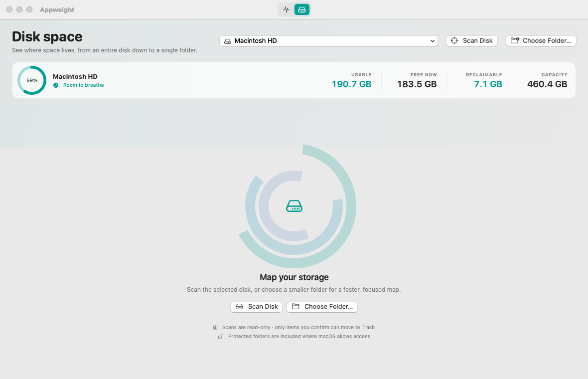Click the zoom window button in title bar
This screenshot has height=379, width=588.
[x=29, y=9]
